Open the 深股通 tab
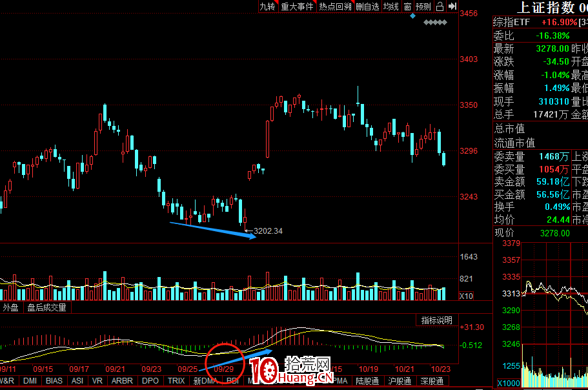Viewport: 588px width, 390px height. tap(432, 381)
